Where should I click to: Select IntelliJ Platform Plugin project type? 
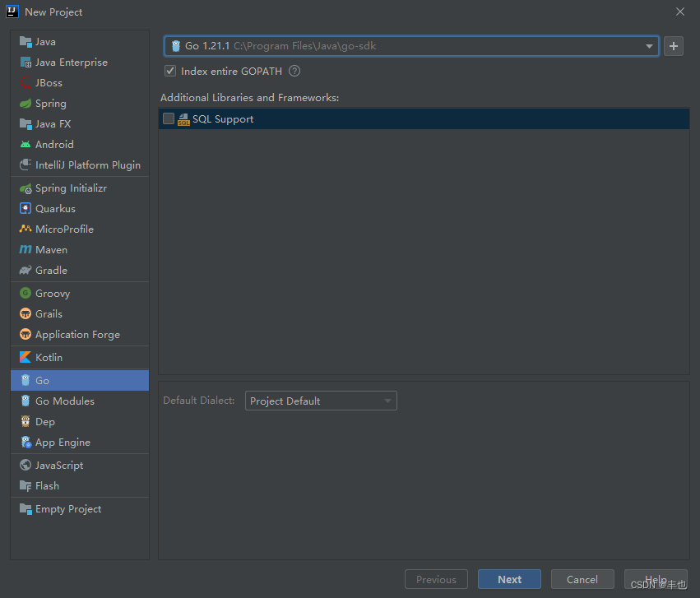(80, 165)
